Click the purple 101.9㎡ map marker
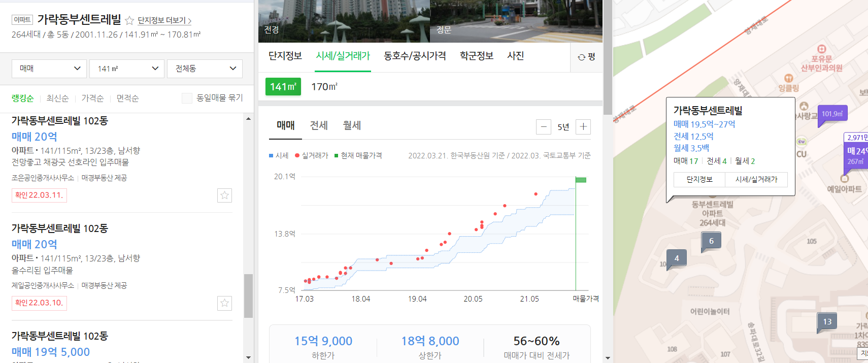 [x=832, y=114]
